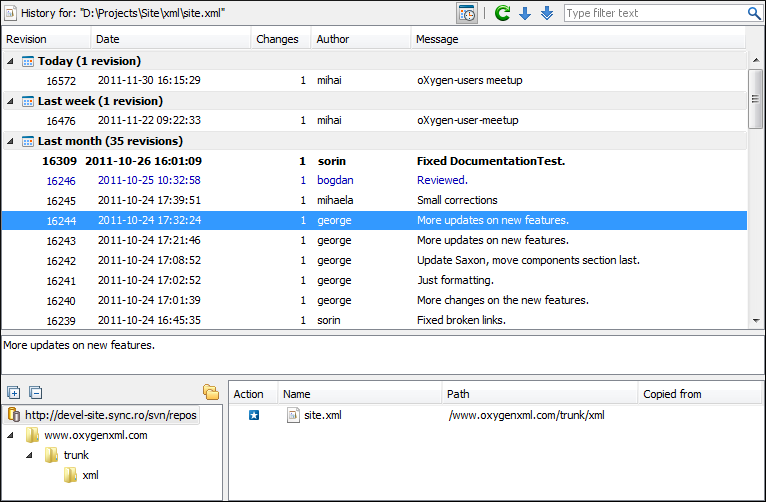Collapse the Last week revision group
The width and height of the screenshot is (766, 502).
pyautogui.click(x=10, y=101)
